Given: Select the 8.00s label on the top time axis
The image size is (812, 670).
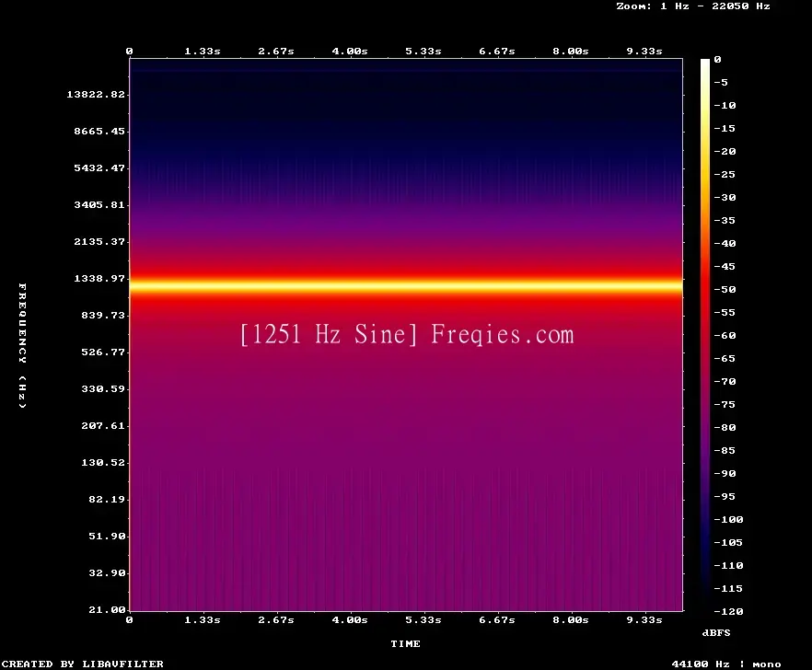Looking at the screenshot, I should [x=570, y=52].
